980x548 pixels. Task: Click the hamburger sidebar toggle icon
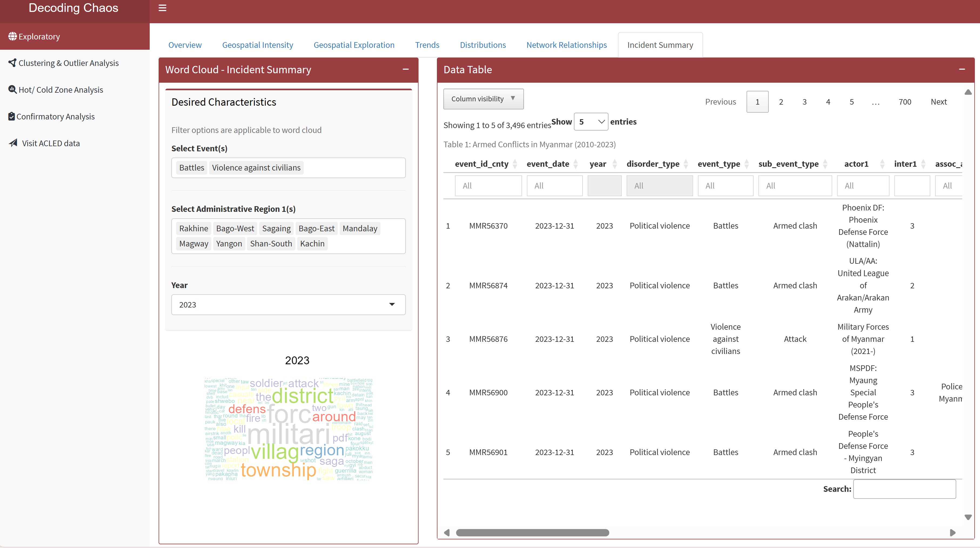pyautogui.click(x=162, y=8)
